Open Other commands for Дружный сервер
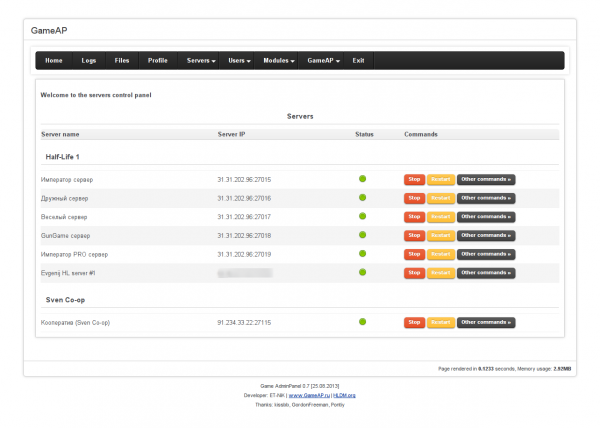The width and height of the screenshot is (600, 428). click(486, 198)
